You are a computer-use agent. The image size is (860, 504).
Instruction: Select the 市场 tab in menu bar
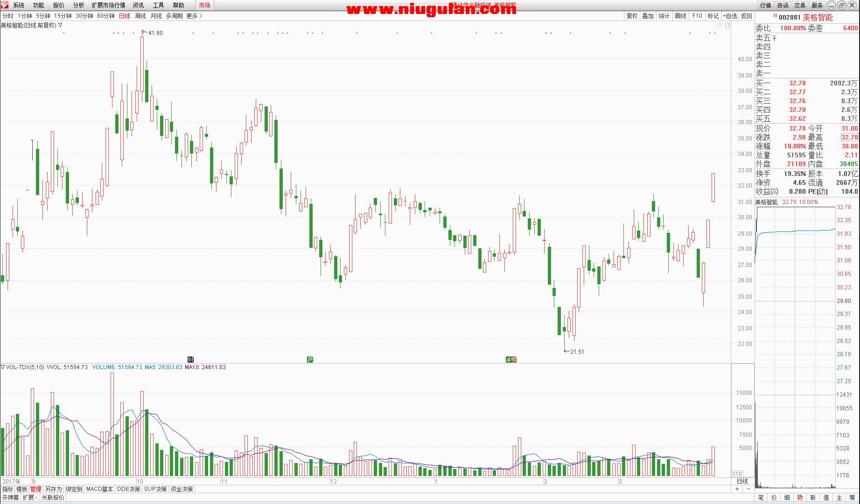(x=204, y=5)
